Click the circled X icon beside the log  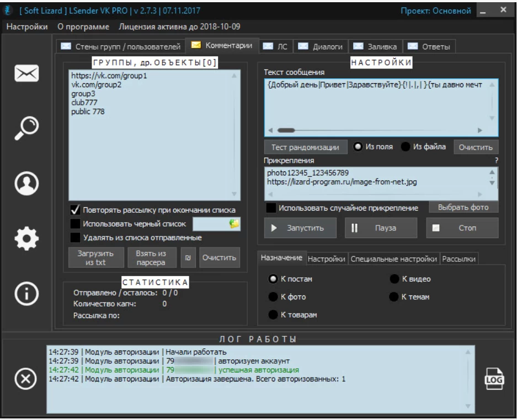coord(25,379)
